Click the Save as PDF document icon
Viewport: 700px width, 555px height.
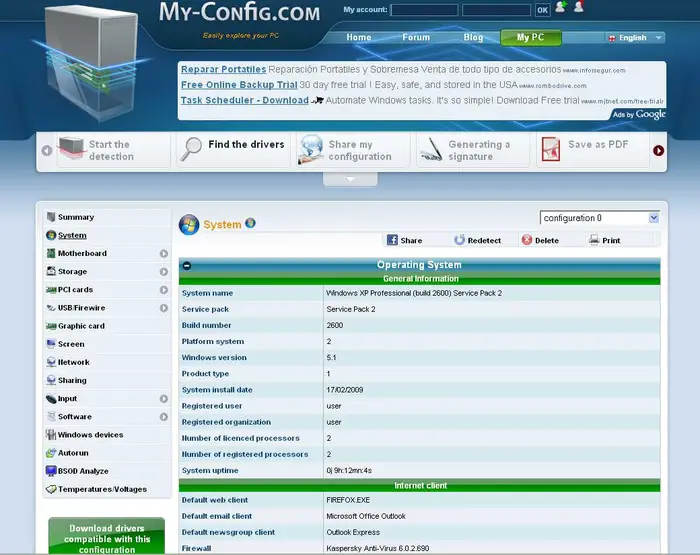550,149
